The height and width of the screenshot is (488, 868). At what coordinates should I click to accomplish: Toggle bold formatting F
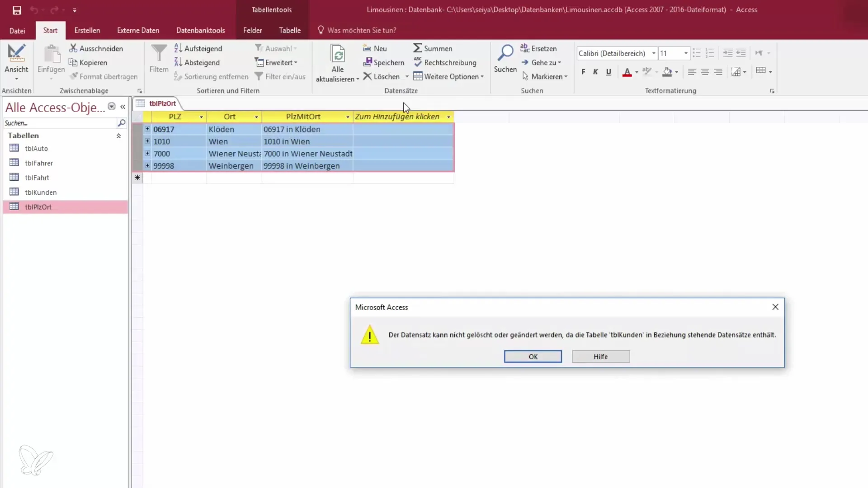pyautogui.click(x=583, y=72)
